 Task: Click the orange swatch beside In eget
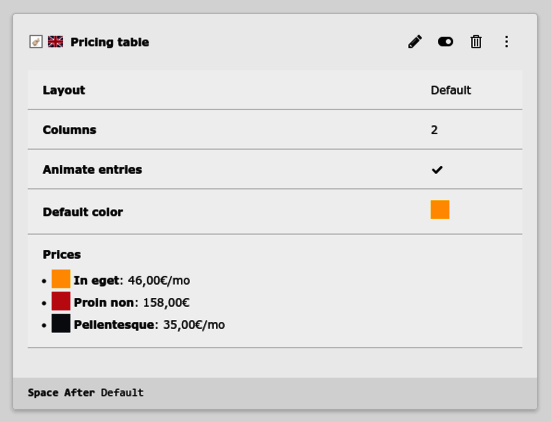tap(61, 279)
